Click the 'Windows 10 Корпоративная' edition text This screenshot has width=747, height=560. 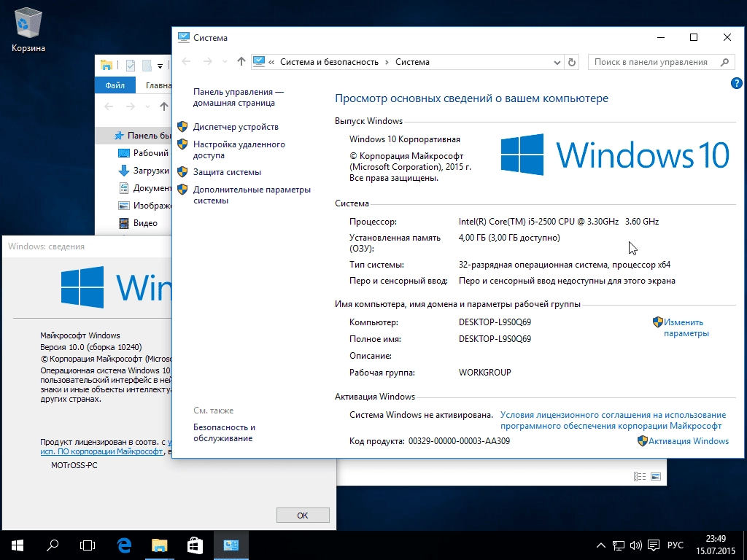point(404,139)
